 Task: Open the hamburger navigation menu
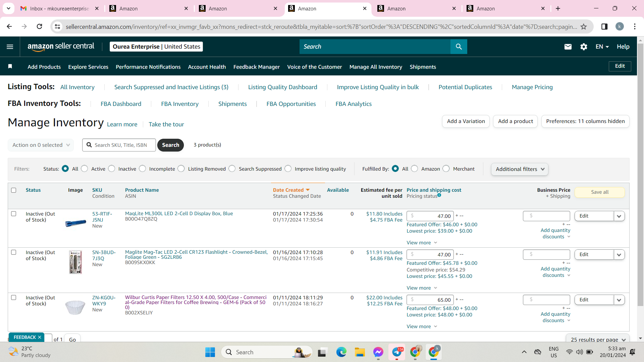[10, 47]
